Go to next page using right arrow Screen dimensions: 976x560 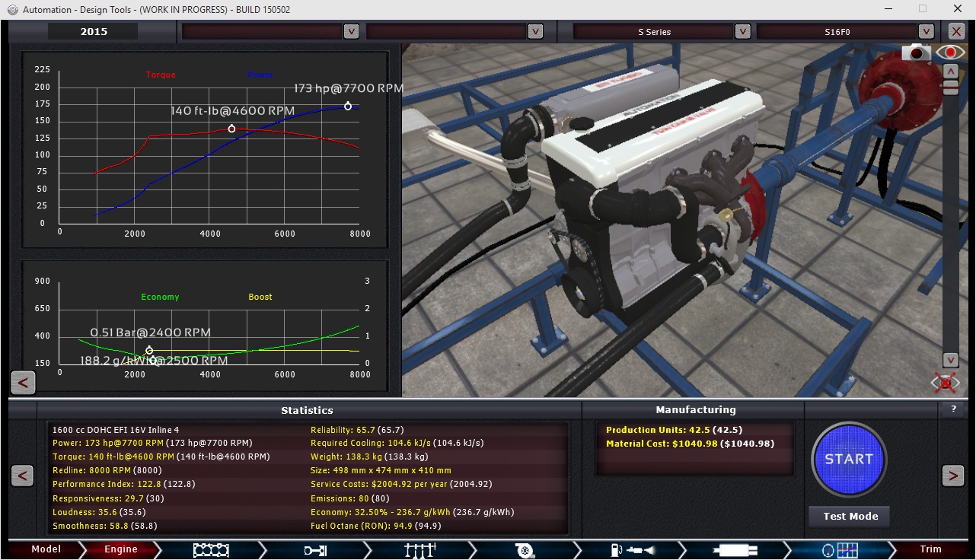(953, 476)
